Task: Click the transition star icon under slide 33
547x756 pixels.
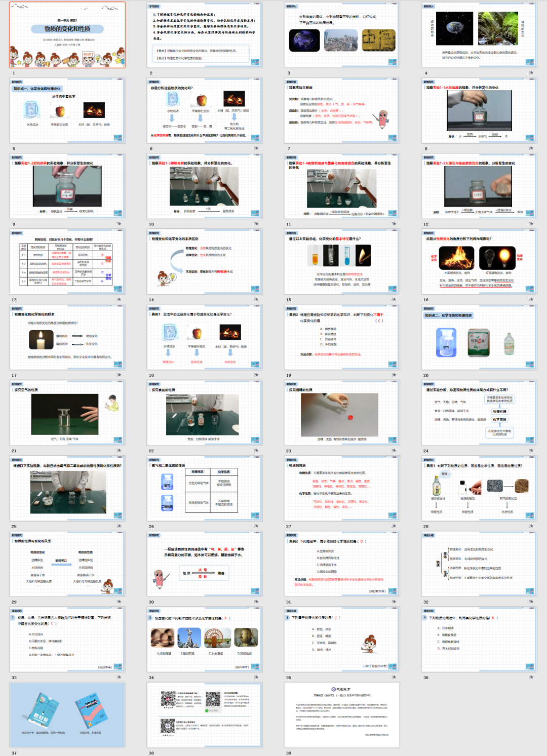Action: click(x=119, y=677)
